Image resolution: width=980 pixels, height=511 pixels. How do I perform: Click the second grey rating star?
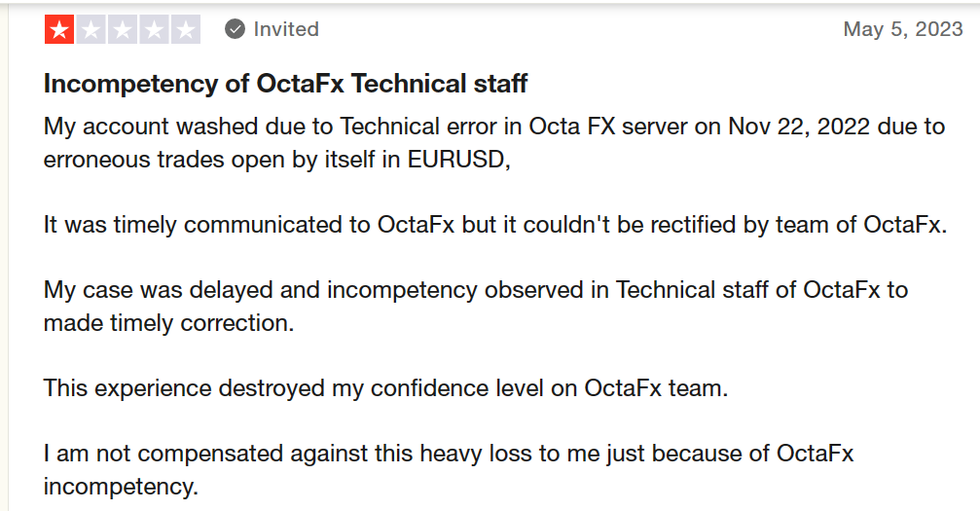91,29
